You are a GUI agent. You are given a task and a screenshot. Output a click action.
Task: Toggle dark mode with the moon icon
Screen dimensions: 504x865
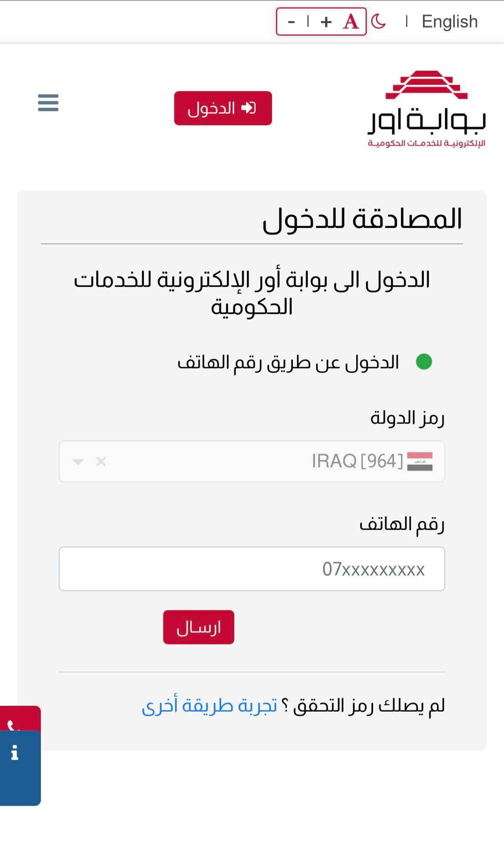(379, 20)
